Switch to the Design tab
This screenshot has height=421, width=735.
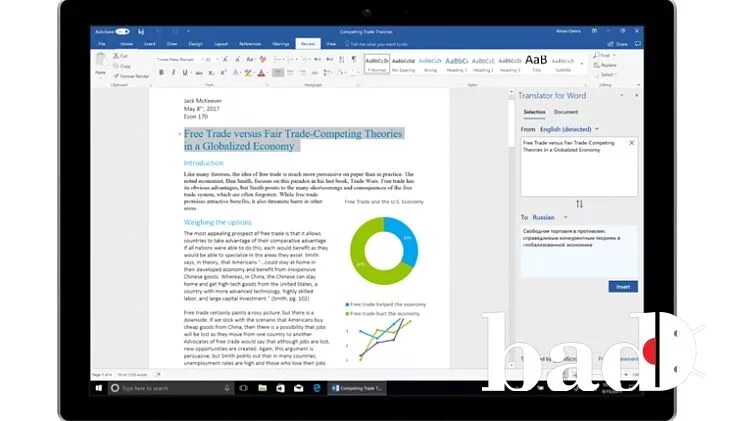click(195, 44)
